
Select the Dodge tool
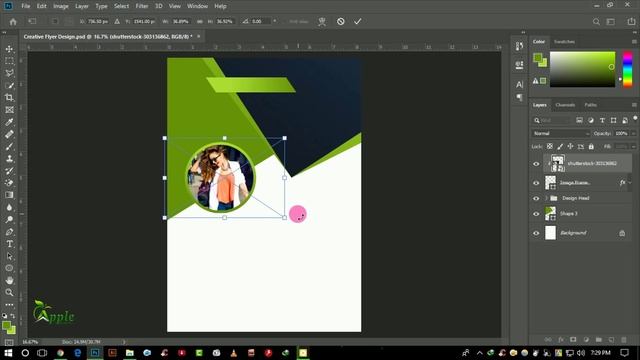[9, 220]
